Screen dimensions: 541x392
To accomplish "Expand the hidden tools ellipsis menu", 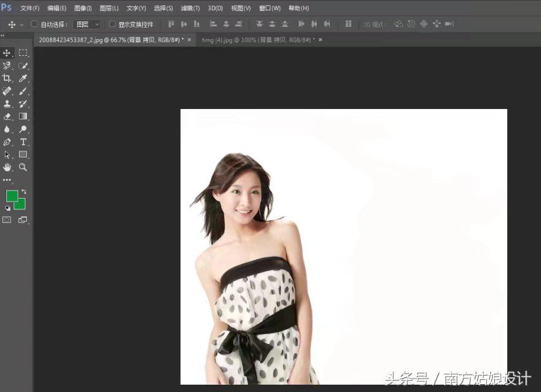I will pos(7,180).
